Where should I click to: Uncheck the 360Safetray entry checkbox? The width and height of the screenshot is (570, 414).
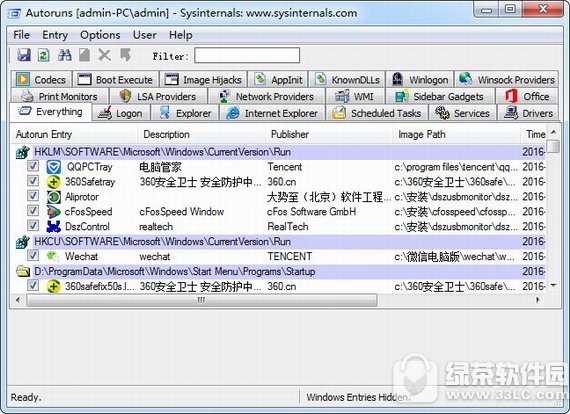pos(33,181)
